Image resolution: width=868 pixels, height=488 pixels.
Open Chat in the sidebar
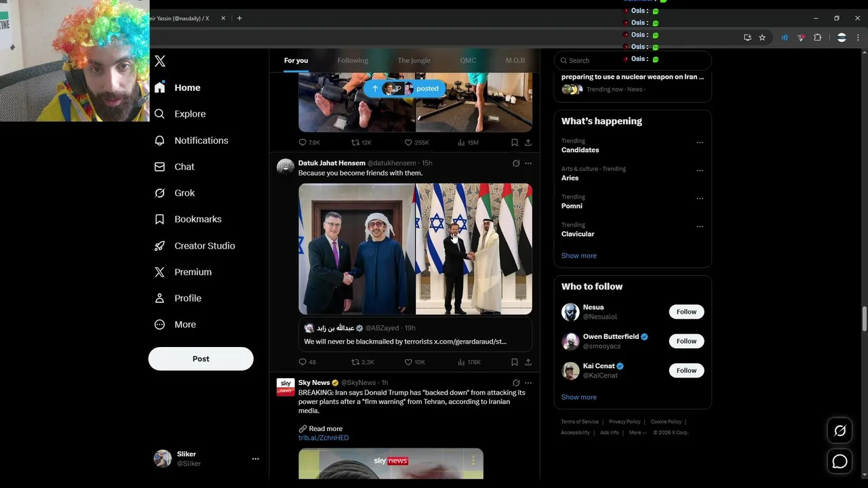pos(175,167)
